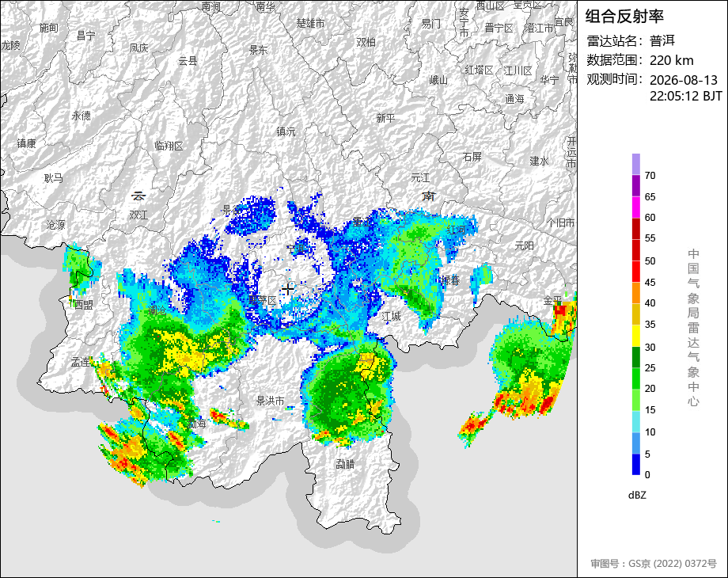The height and width of the screenshot is (578, 728).
Task: Click the 西盟 county label
Action: 84,305
